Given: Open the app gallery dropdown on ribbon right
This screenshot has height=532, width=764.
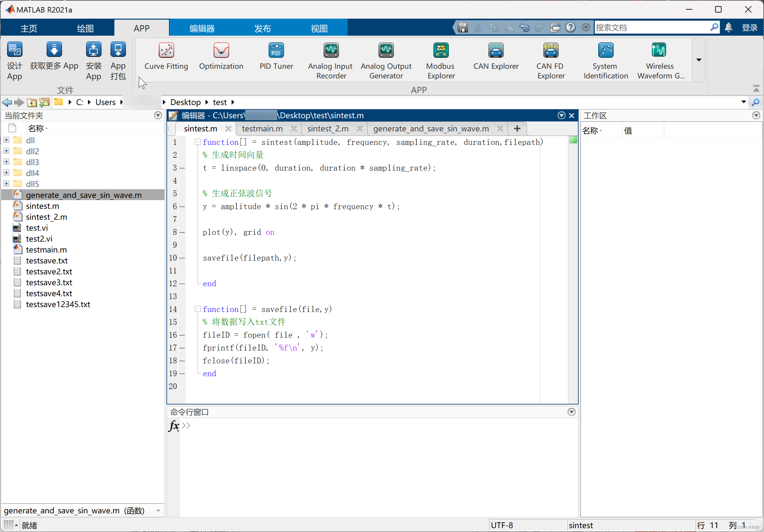Looking at the screenshot, I should pyautogui.click(x=698, y=60).
